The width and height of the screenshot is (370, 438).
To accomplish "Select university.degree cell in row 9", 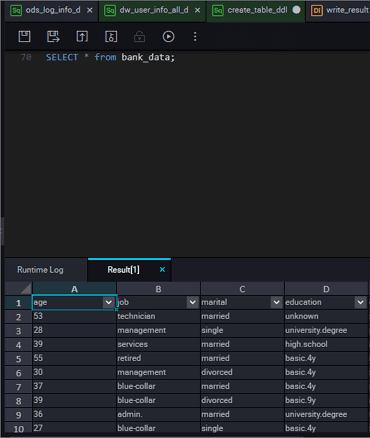I will click(326, 414).
